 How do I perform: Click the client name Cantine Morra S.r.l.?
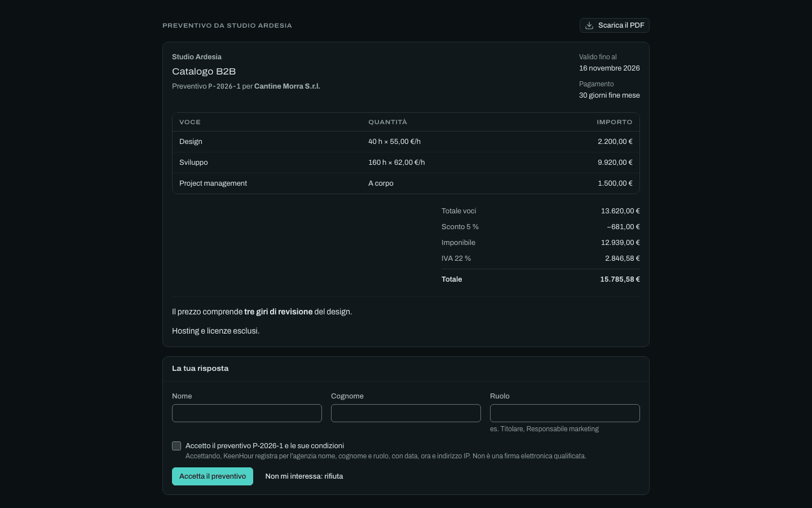click(287, 86)
